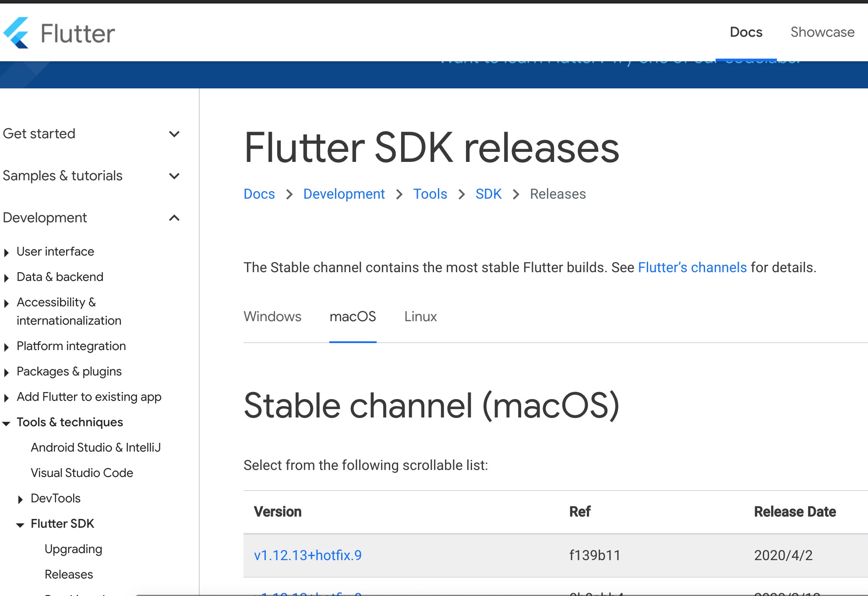Click the Tools breadcrumb link
Screen dimensions: 868x596
(430, 194)
